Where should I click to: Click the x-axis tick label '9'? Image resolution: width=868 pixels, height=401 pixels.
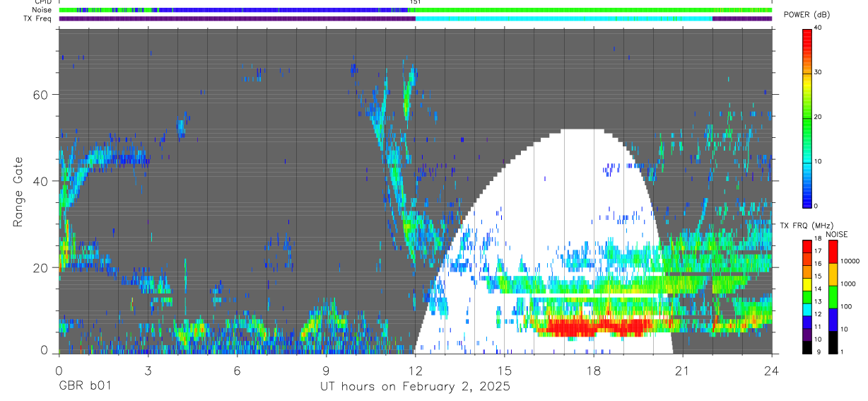326,371
